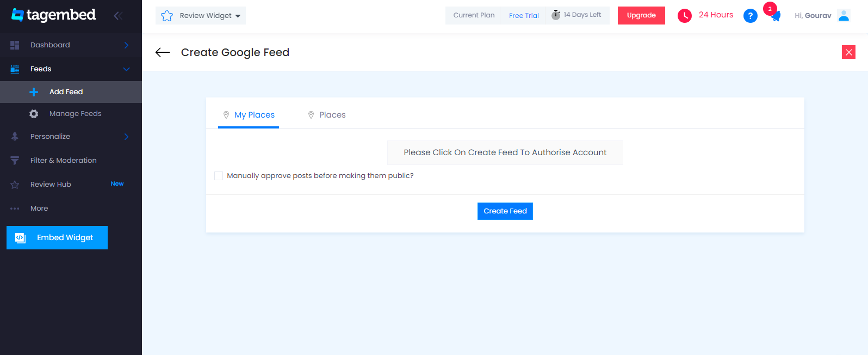Screen dimensions: 868x355
Task: Open Dashboard menu item
Action: [x=71, y=45]
